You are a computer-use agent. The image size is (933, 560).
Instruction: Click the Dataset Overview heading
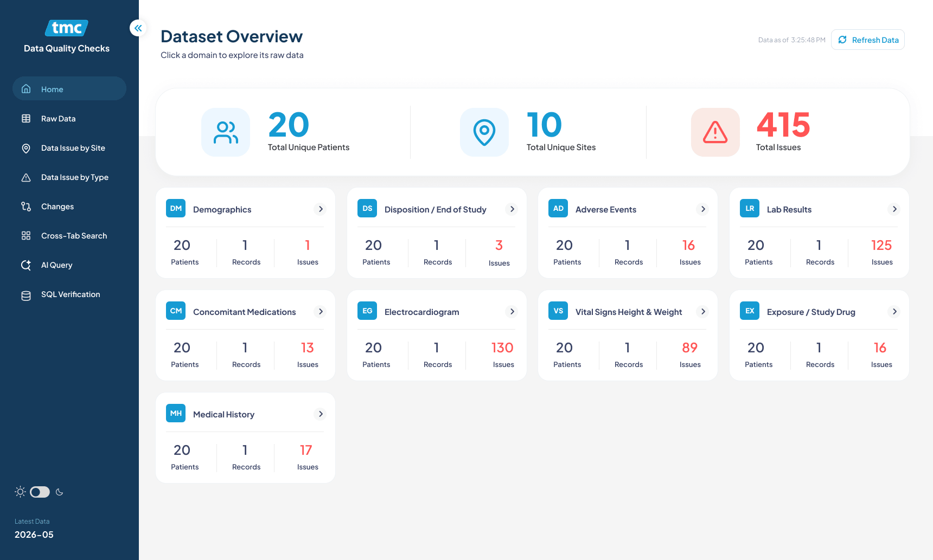coord(232,36)
